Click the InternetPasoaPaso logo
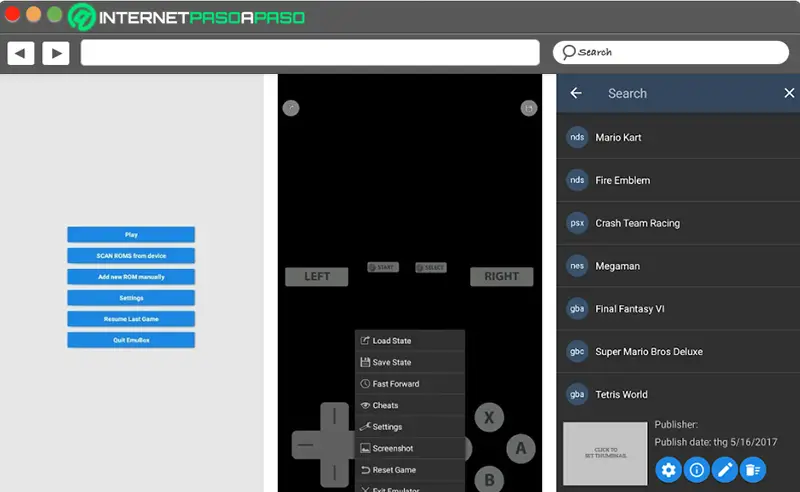The height and width of the screenshot is (492, 800). coord(187,17)
